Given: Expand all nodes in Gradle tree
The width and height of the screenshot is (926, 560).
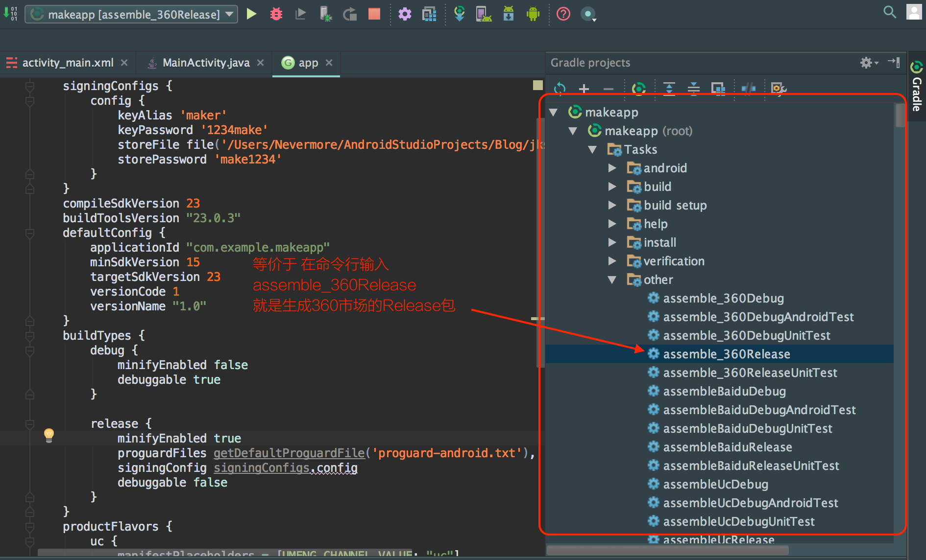Looking at the screenshot, I should (669, 89).
